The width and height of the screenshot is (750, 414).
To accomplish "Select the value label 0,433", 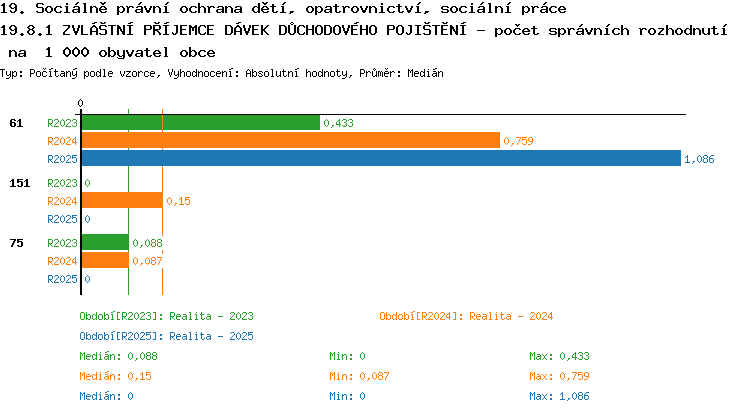I will [x=338, y=123].
